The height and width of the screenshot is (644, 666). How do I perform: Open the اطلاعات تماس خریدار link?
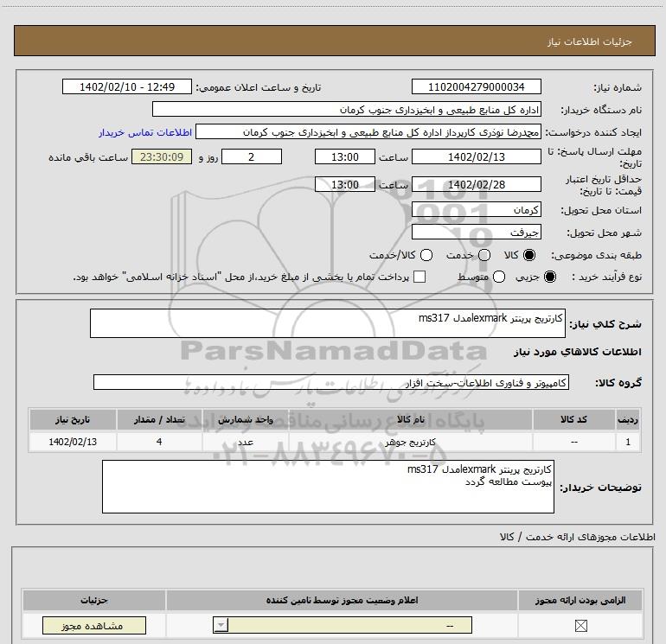[145, 132]
